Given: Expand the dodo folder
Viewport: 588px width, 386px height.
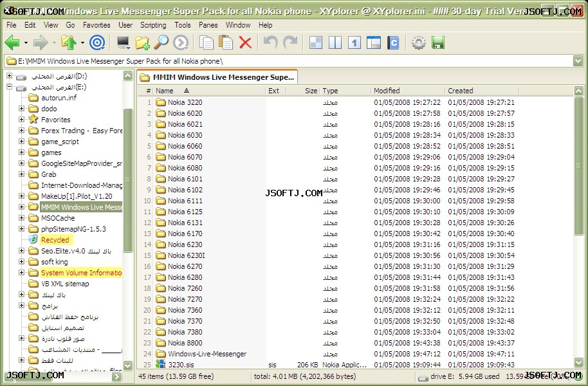Looking at the screenshot, I should click(21, 109).
